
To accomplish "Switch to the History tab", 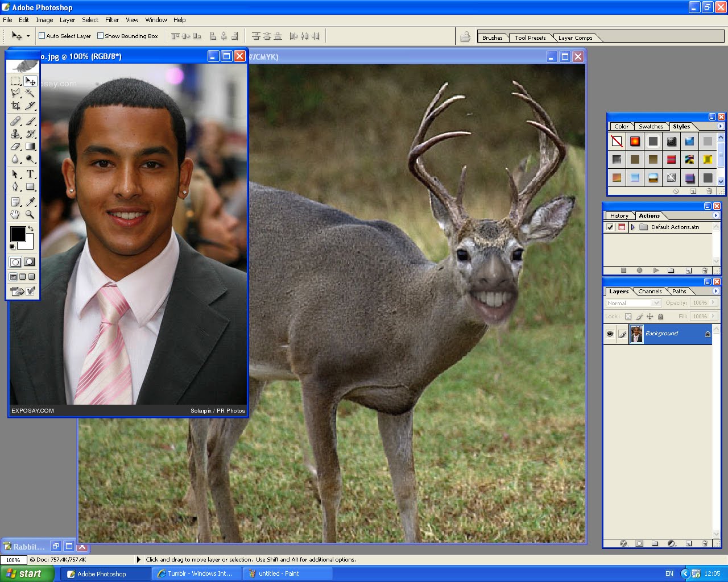I will 619,216.
